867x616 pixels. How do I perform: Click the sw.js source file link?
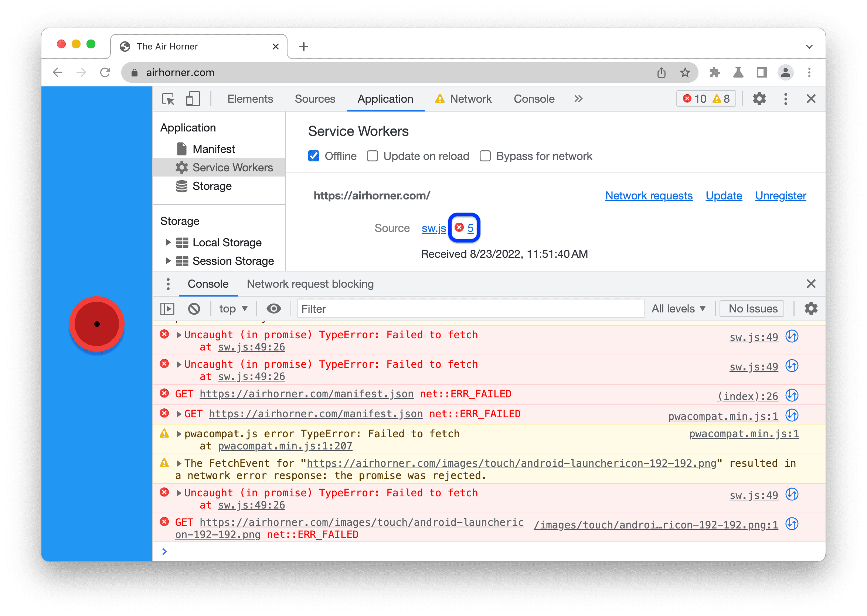click(x=433, y=228)
